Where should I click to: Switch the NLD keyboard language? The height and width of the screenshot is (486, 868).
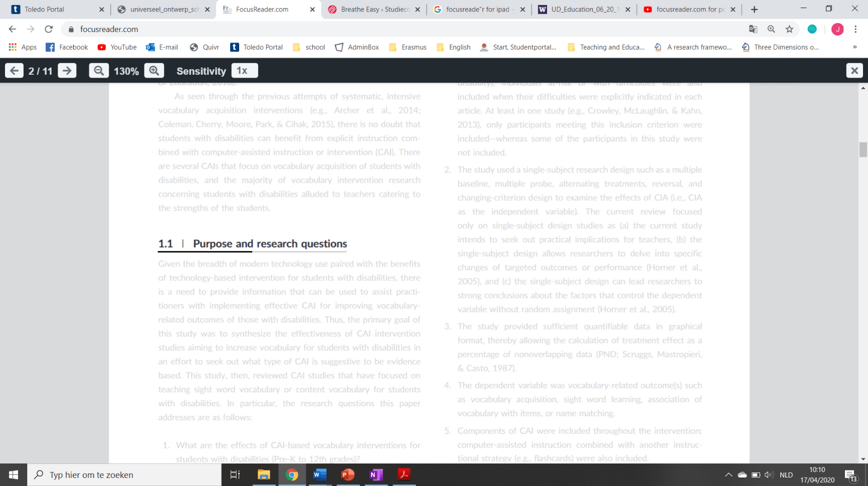786,475
